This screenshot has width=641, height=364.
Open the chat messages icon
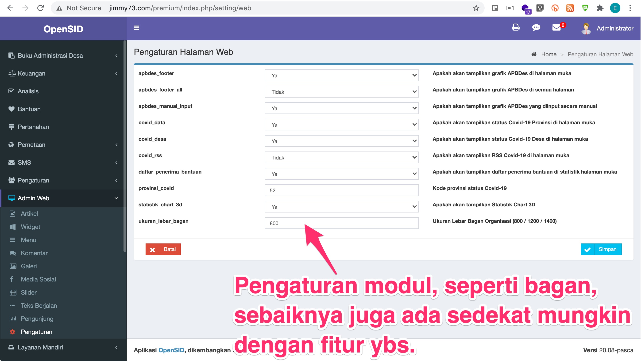[x=536, y=28]
